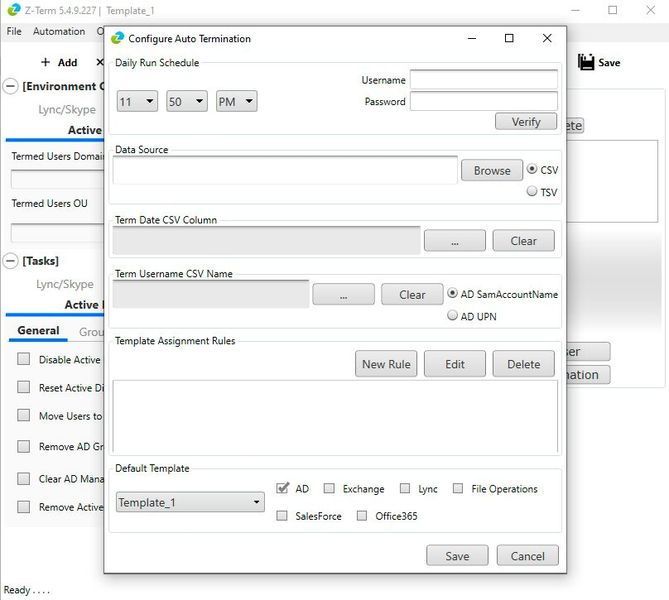Enable the SalesForce checkbox
The image size is (669, 600).
[x=282, y=516]
